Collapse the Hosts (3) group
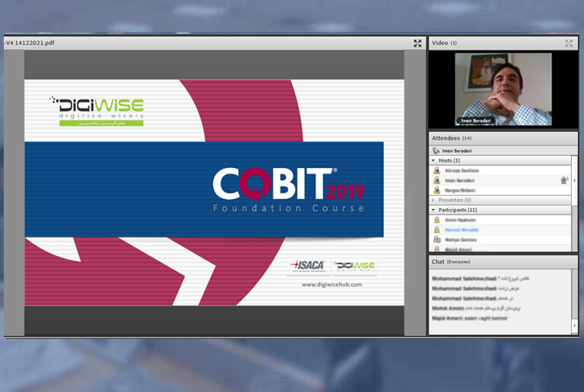Image resolution: width=584 pixels, height=392 pixels. point(433,160)
